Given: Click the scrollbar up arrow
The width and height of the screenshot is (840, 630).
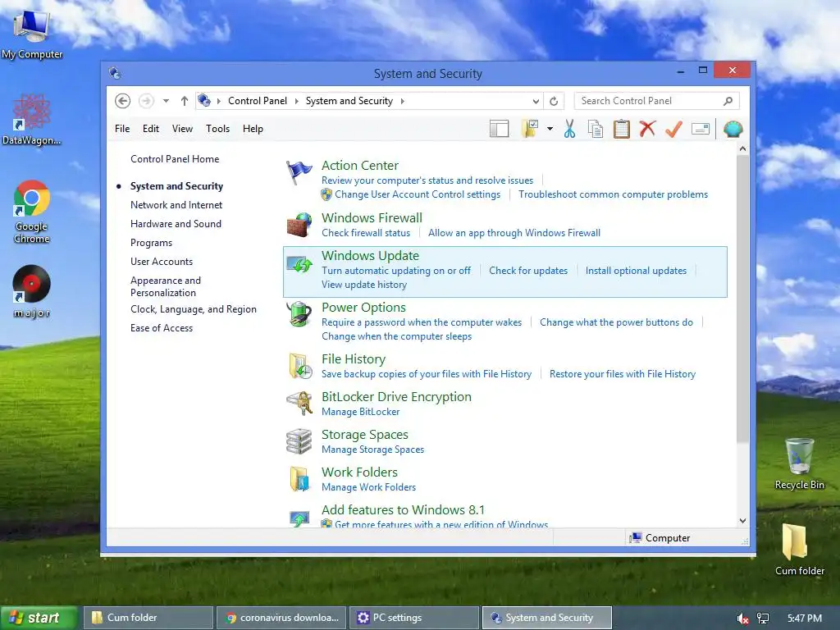Looking at the screenshot, I should 742,149.
